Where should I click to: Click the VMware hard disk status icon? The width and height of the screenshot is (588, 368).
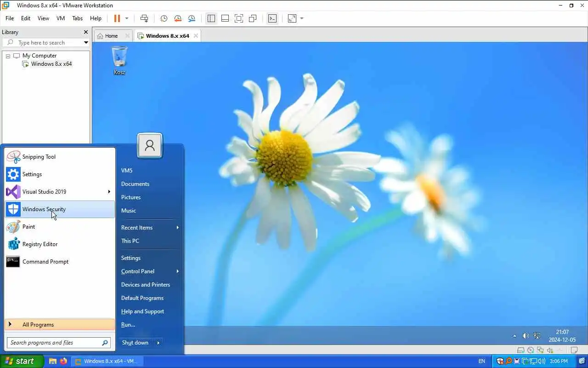(x=520, y=350)
